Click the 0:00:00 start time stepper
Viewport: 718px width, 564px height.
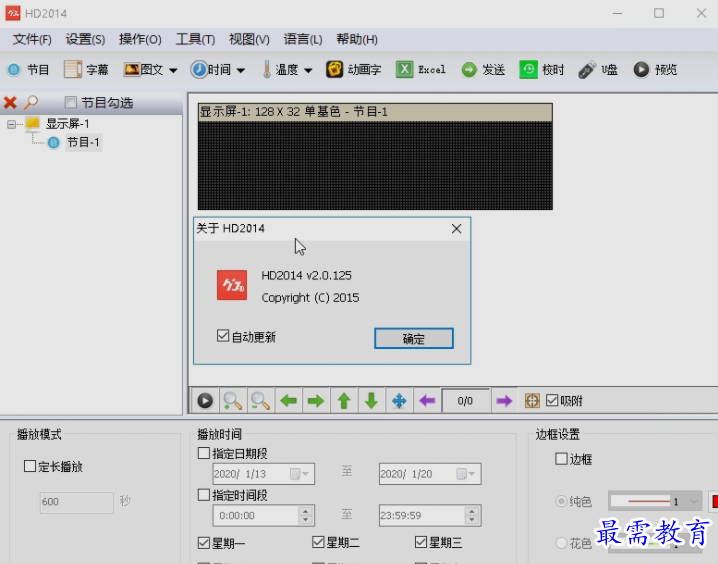point(305,515)
